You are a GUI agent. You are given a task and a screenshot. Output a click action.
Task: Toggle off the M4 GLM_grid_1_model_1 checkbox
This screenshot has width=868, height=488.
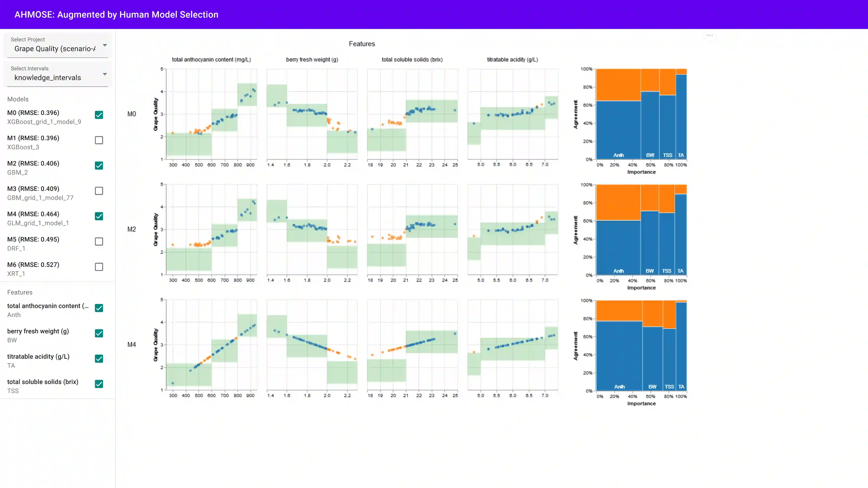[x=99, y=216]
